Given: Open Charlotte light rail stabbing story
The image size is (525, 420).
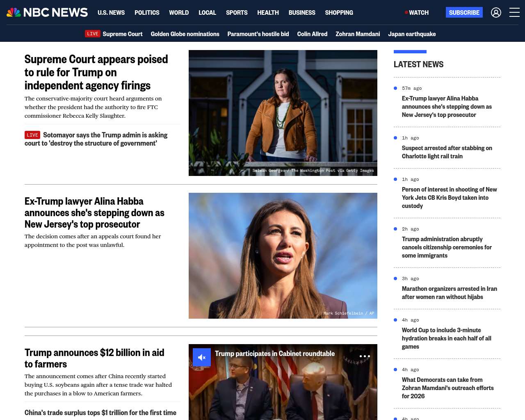Looking at the screenshot, I should click(x=447, y=152).
